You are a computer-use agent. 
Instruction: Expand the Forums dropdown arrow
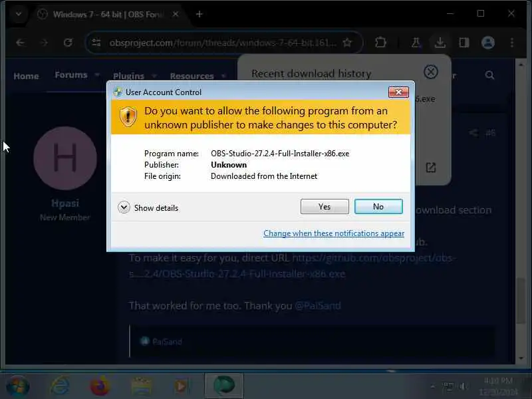[x=97, y=74]
